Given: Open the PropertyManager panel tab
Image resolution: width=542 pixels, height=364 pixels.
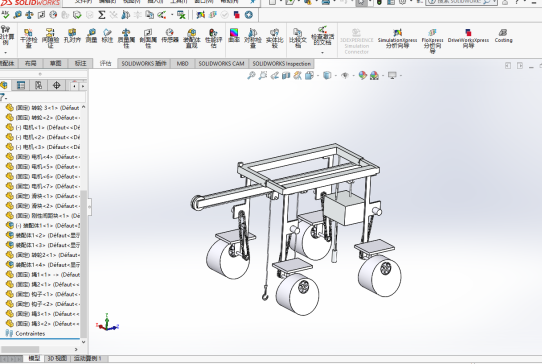Looking at the screenshot, I should (x=21, y=85).
